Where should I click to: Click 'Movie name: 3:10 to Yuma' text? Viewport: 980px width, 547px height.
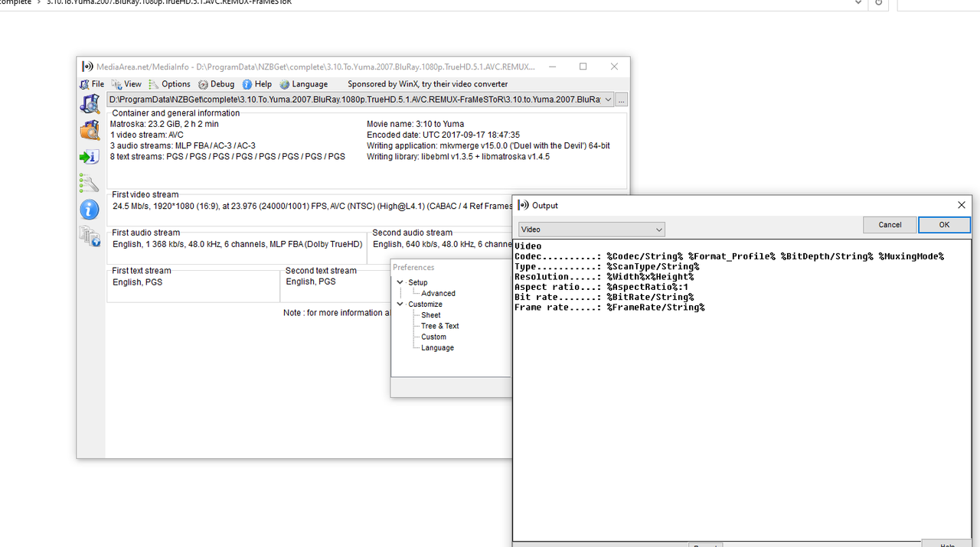coord(415,124)
